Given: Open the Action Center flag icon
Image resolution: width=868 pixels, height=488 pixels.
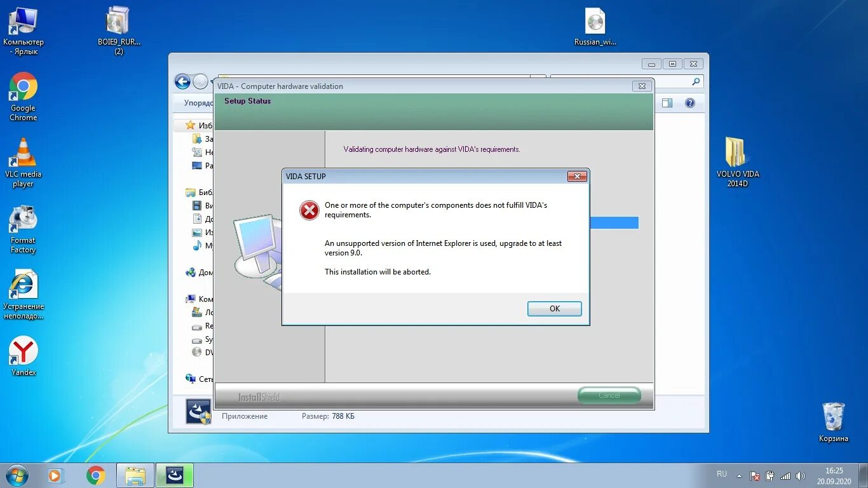Looking at the screenshot, I should coord(755,475).
